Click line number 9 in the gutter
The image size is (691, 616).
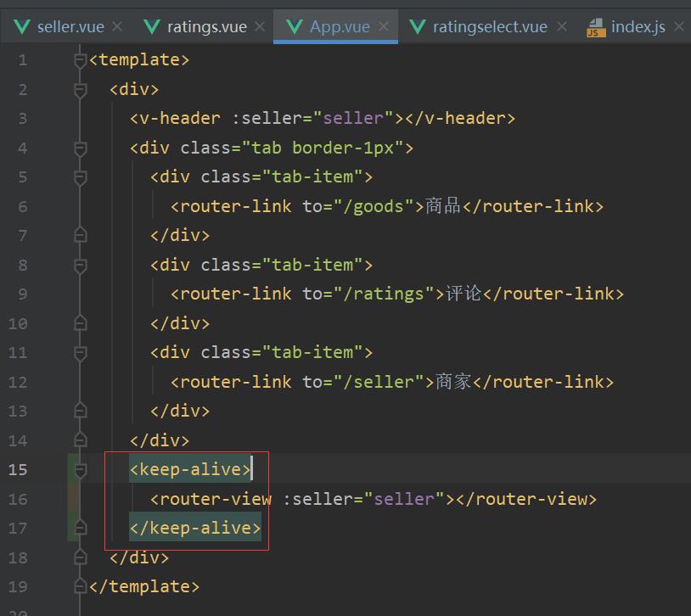click(x=22, y=294)
